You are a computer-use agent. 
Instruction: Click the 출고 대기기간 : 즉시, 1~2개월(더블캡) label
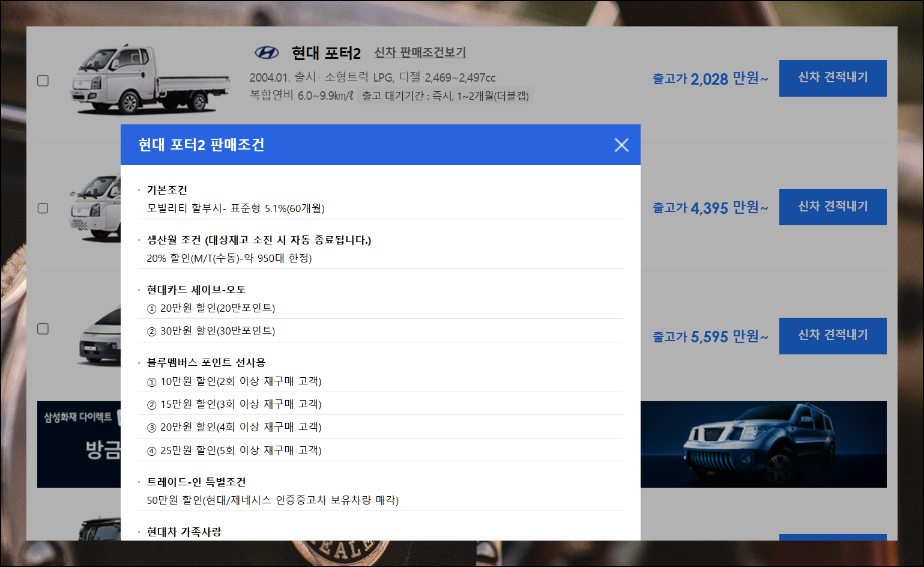point(445,96)
